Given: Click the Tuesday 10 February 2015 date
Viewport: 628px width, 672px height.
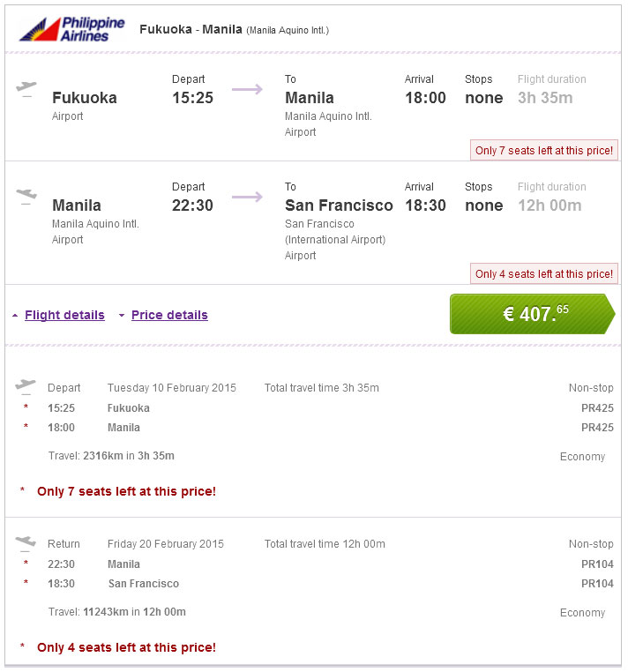Looking at the screenshot, I should pos(172,388).
